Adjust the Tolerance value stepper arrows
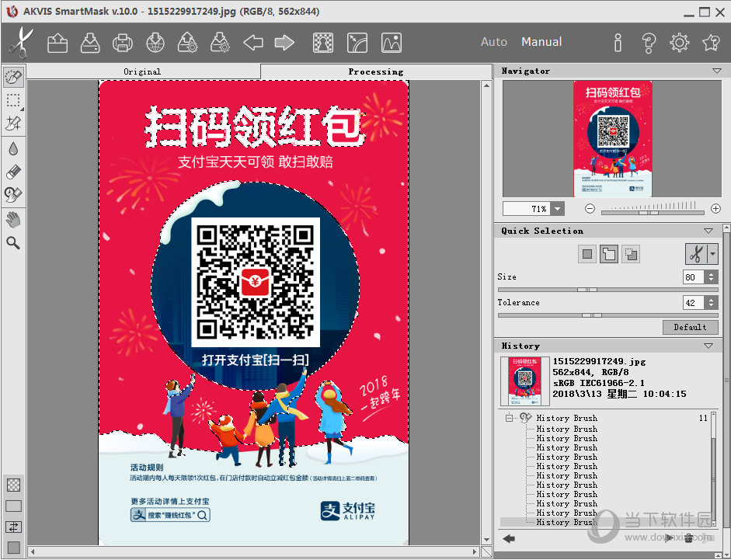This screenshot has width=731, height=560. coord(711,303)
